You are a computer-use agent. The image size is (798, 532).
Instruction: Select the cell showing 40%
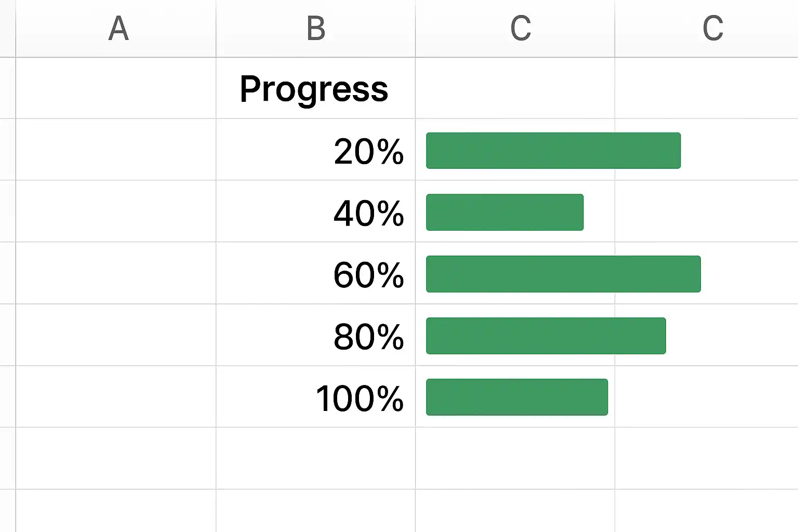coord(315,212)
